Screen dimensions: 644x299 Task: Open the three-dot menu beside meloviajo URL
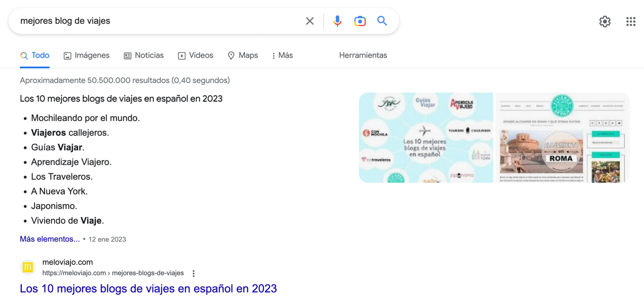coord(194,273)
